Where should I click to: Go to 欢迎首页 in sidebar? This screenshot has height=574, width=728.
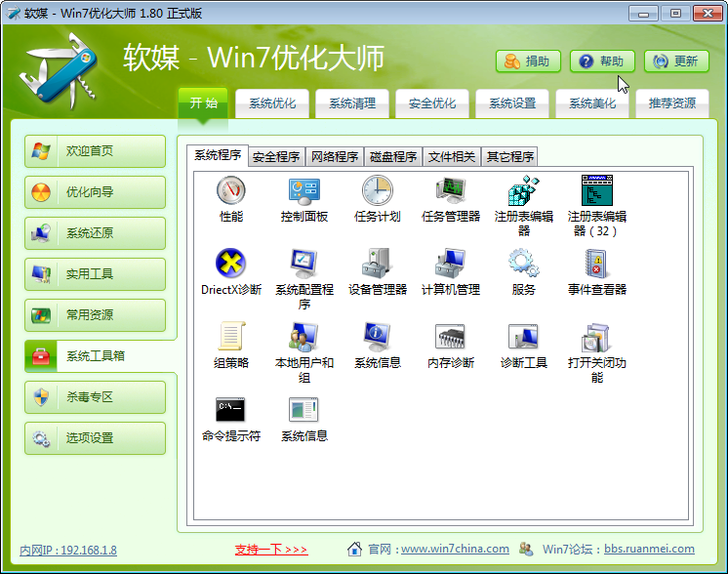(96, 151)
